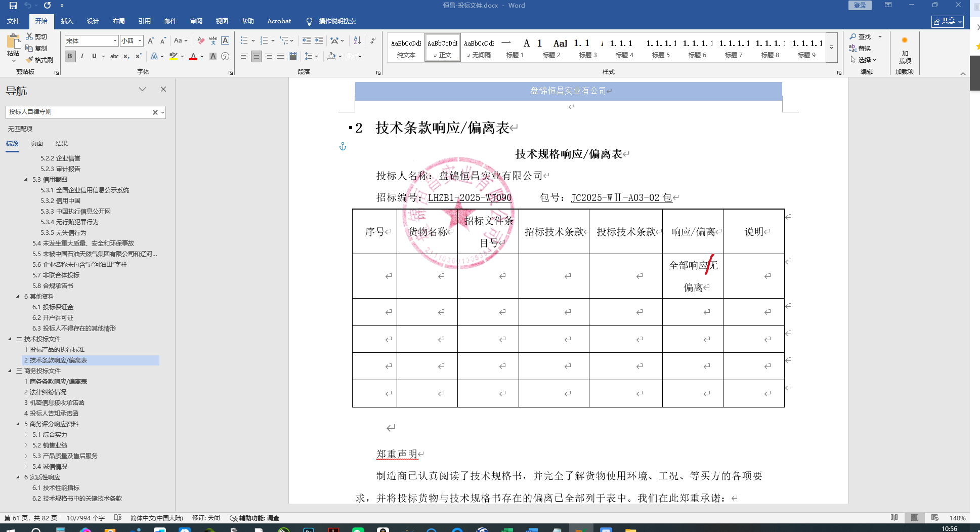Toggle show/hide paragraph marks
Screen dimensions: 980x532
pyautogui.click(x=373, y=40)
